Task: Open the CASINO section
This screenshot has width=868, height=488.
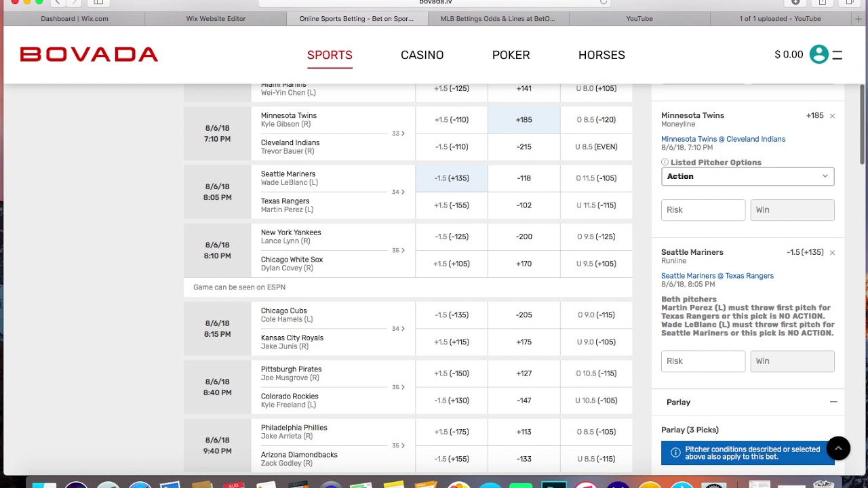Action: point(422,55)
